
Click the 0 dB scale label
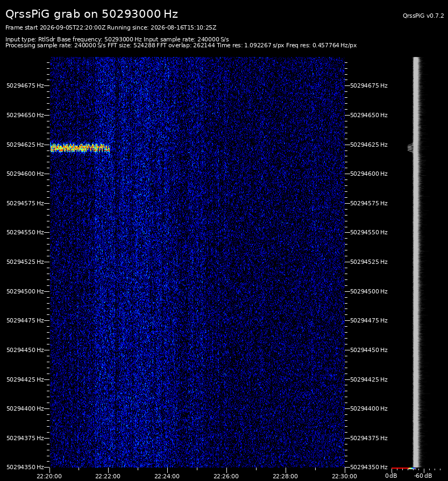(391, 476)
